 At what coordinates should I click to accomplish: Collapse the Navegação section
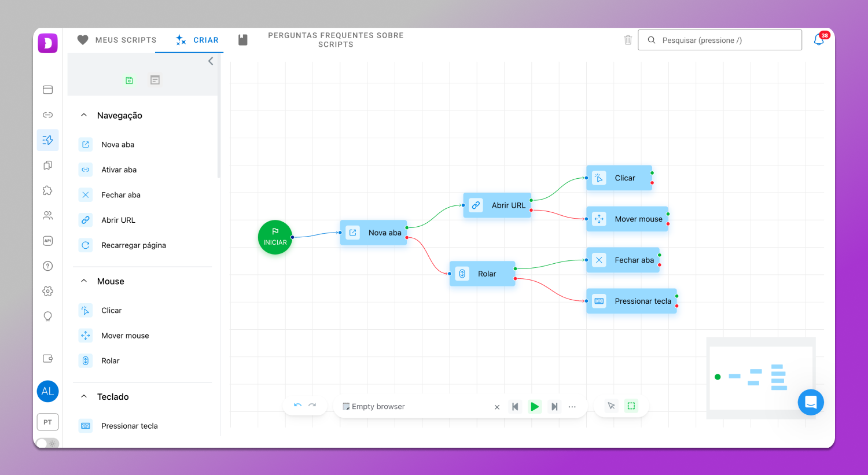pos(84,115)
